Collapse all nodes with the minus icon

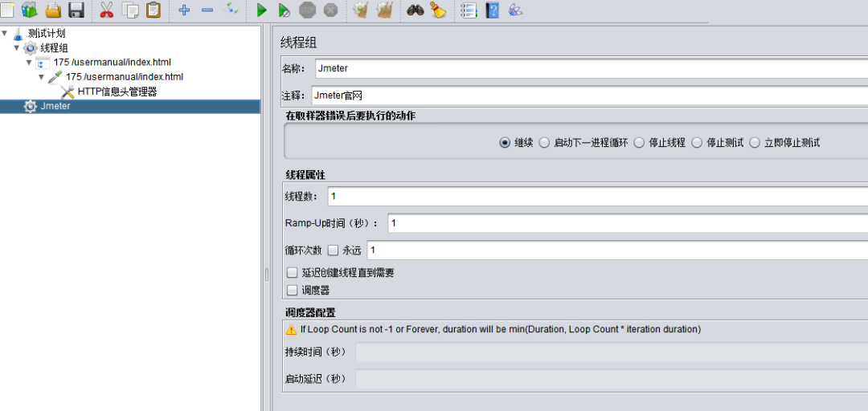pos(207,10)
